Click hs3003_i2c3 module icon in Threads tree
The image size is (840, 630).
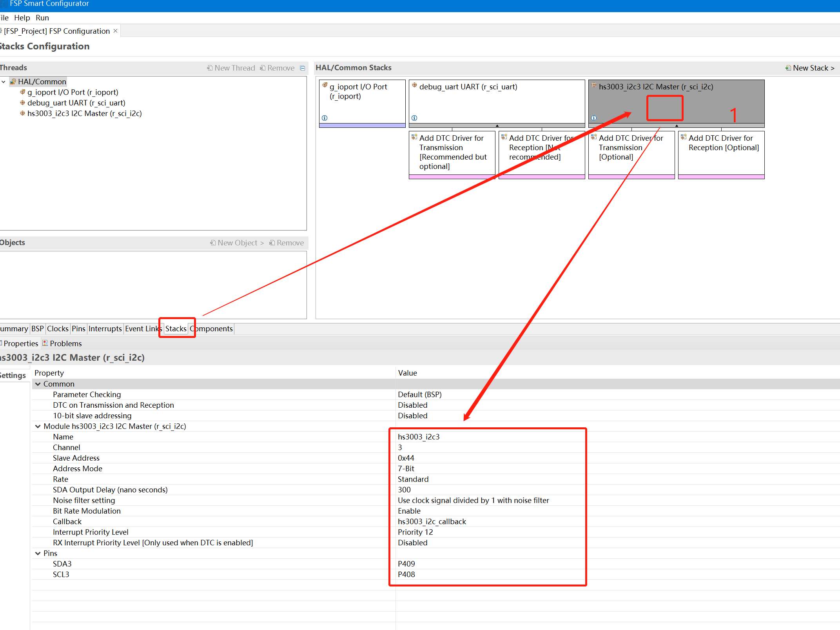click(x=23, y=113)
